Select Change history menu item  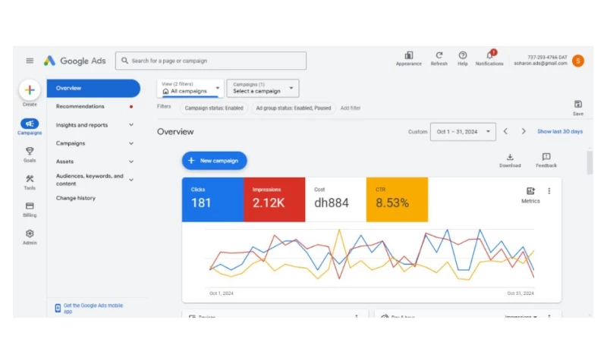coord(76,199)
